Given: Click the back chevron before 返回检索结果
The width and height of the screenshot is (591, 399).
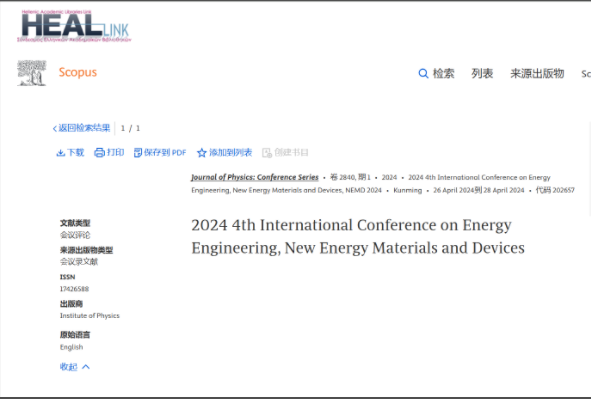Looking at the screenshot, I should (55, 128).
